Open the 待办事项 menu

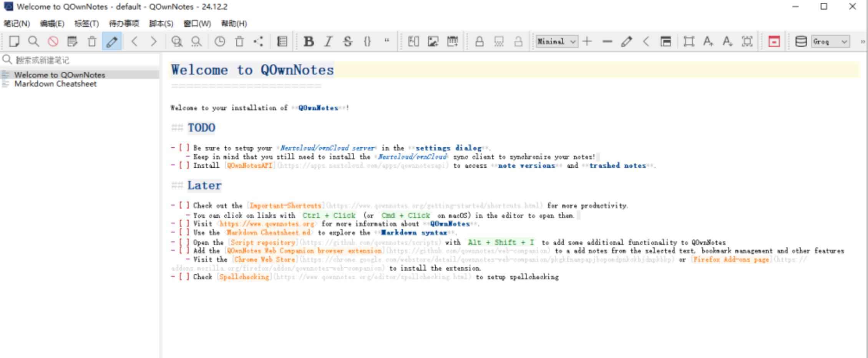pos(124,23)
